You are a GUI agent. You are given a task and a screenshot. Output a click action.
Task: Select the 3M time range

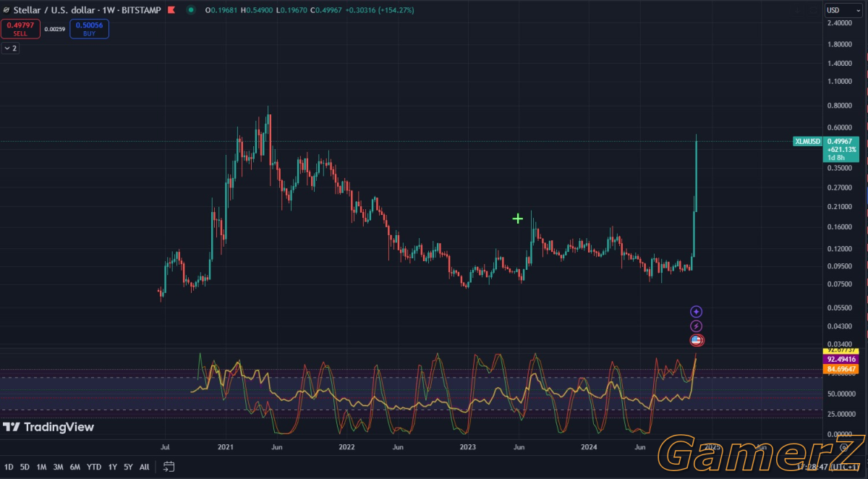59,467
